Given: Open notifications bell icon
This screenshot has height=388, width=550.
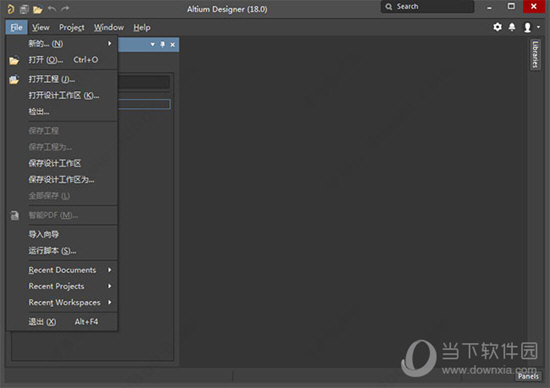Looking at the screenshot, I should (x=512, y=27).
